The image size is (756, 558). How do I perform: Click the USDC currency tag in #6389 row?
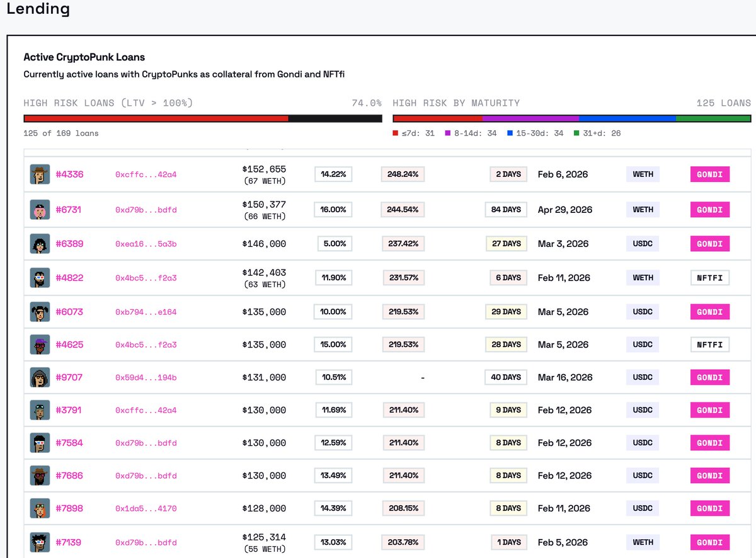point(643,244)
